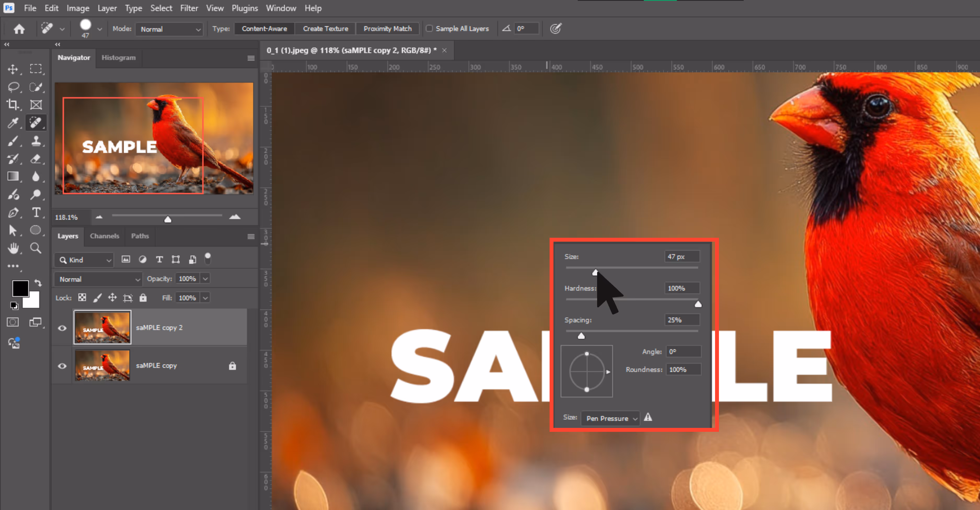Image resolution: width=980 pixels, height=510 pixels.
Task: Click the brush Hardness slider handle
Action: pos(698,304)
